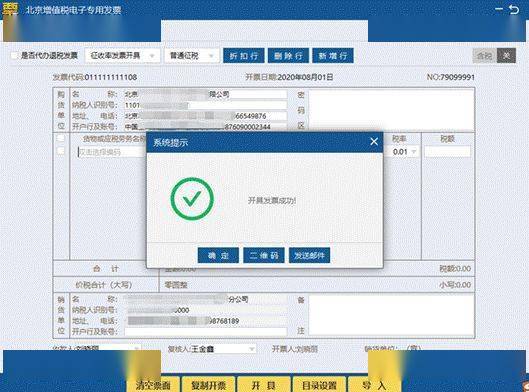Click the 开票日期 2020年08月01日 text
The height and width of the screenshot is (392, 529).
[x=289, y=77]
